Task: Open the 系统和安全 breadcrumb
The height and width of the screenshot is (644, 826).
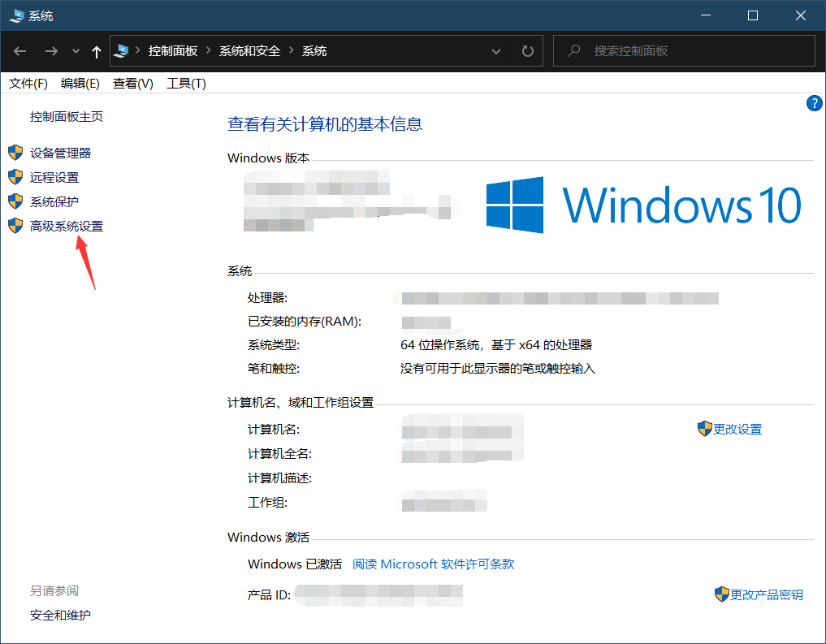Action: coord(249,51)
